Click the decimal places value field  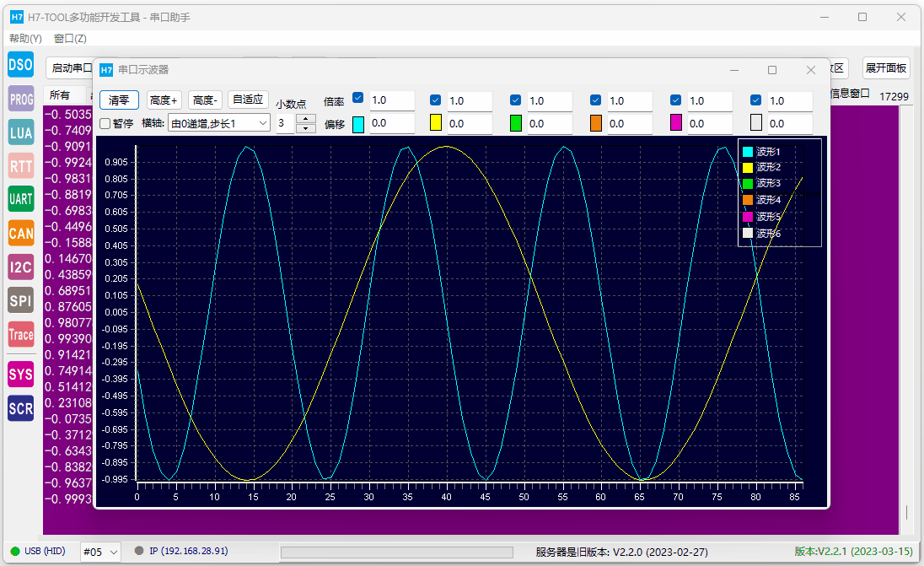pyautogui.click(x=285, y=123)
